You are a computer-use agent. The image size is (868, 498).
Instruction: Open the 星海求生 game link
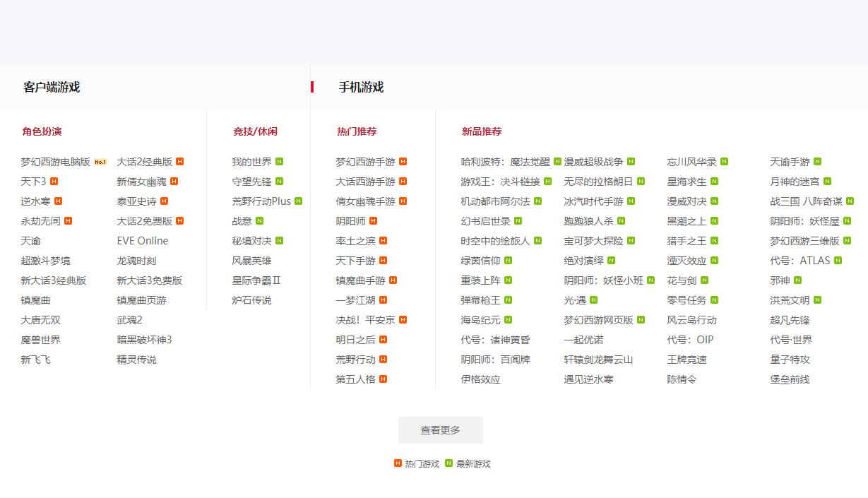[687, 182]
